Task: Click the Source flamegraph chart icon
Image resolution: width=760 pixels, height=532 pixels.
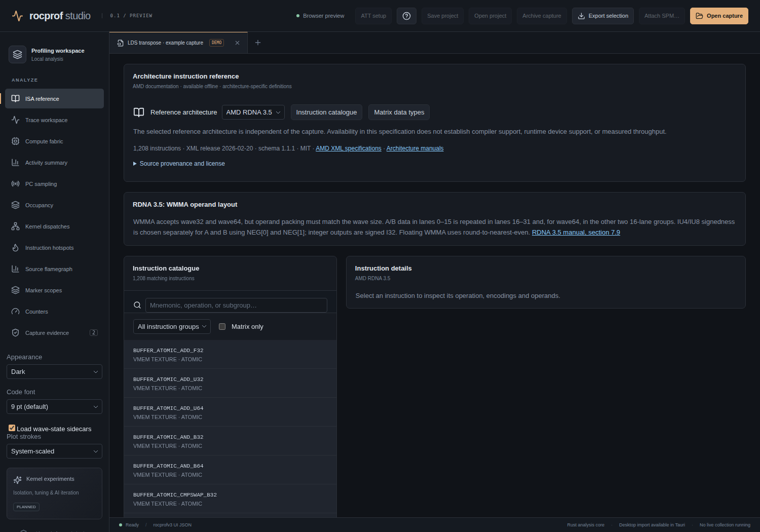Action: point(16,269)
